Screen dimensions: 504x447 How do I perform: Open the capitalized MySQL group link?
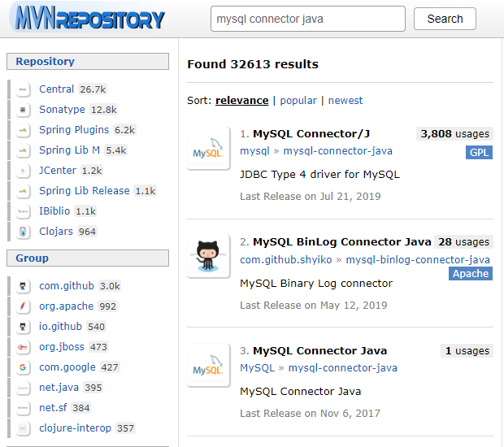(x=257, y=367)
